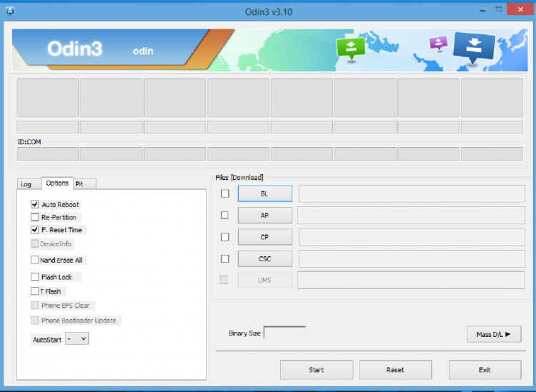The height and width of the screenshot is (392, 536).
Task: Open the Mass D/L button
Action: [x=494, y=334]
